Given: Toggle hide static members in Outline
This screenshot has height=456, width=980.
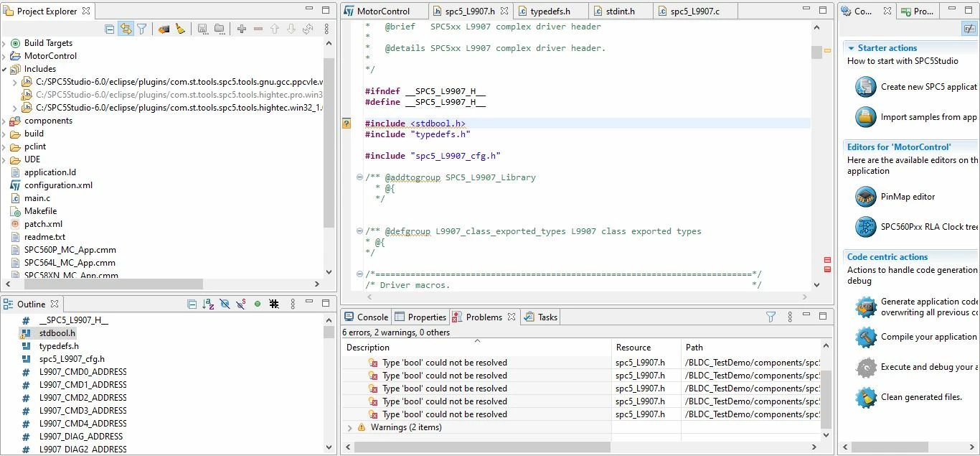Looking at the screenshot, I should (x=241, y=304).
